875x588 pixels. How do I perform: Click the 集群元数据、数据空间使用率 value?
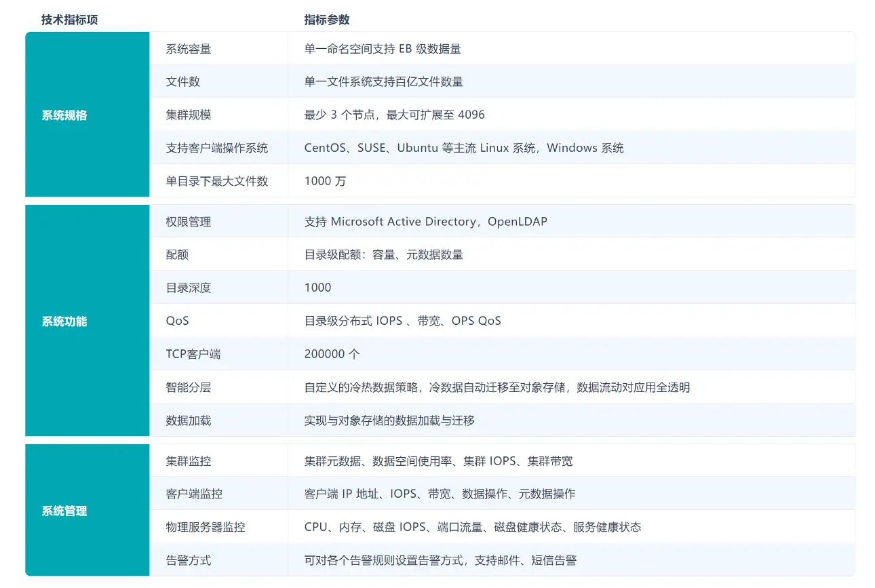tap(439, 461)
